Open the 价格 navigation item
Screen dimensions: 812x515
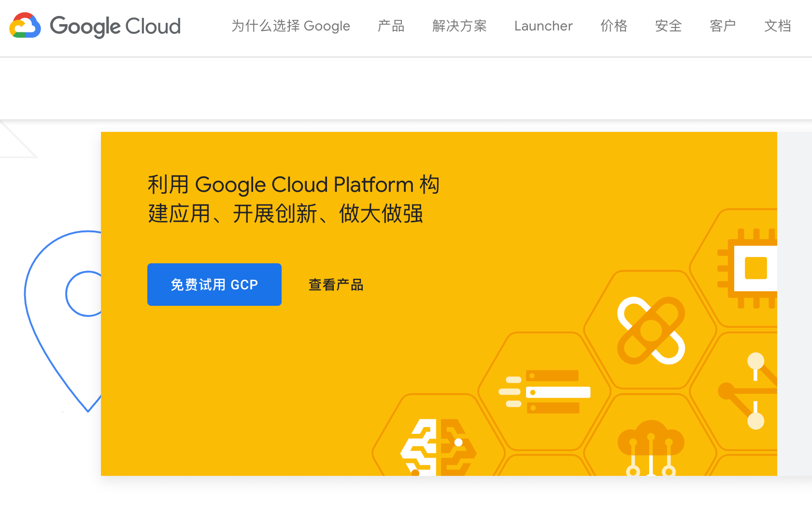click(614, 26)
